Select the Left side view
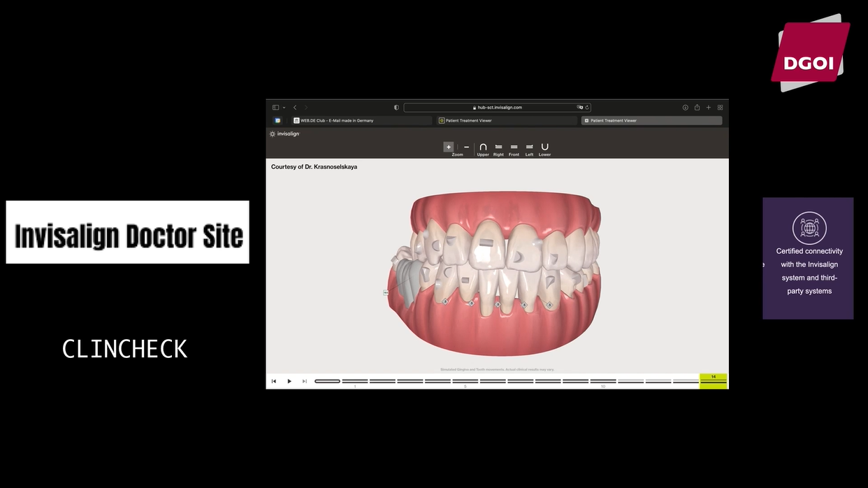Image resolution: width=868 pixels, height=488 pixels. (529, 148)
